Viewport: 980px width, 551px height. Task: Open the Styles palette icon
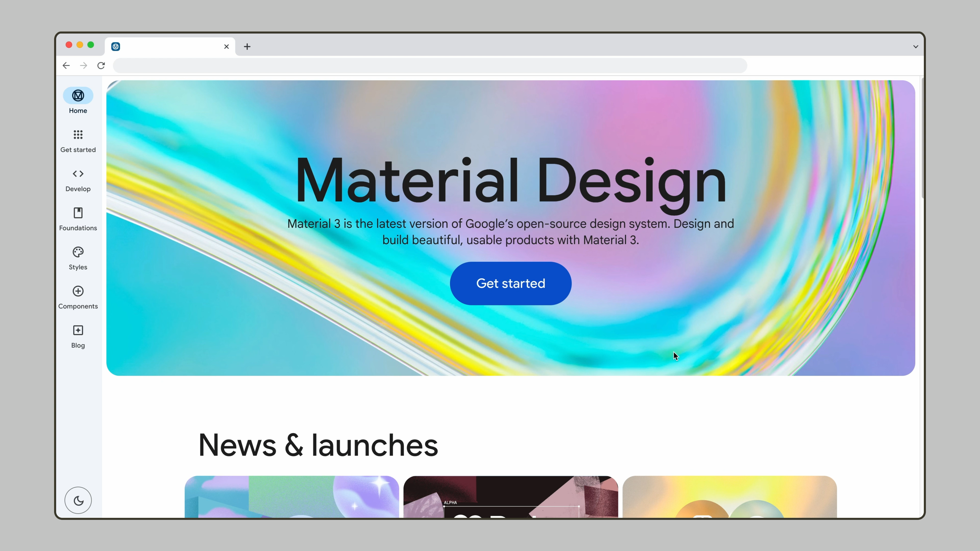point(78,252)
